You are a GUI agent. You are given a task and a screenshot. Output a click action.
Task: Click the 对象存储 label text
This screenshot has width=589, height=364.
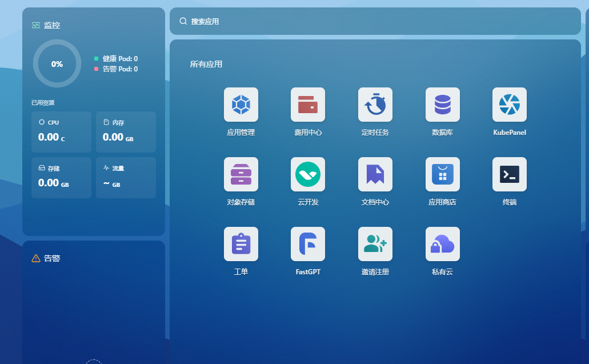coord(241,202)
